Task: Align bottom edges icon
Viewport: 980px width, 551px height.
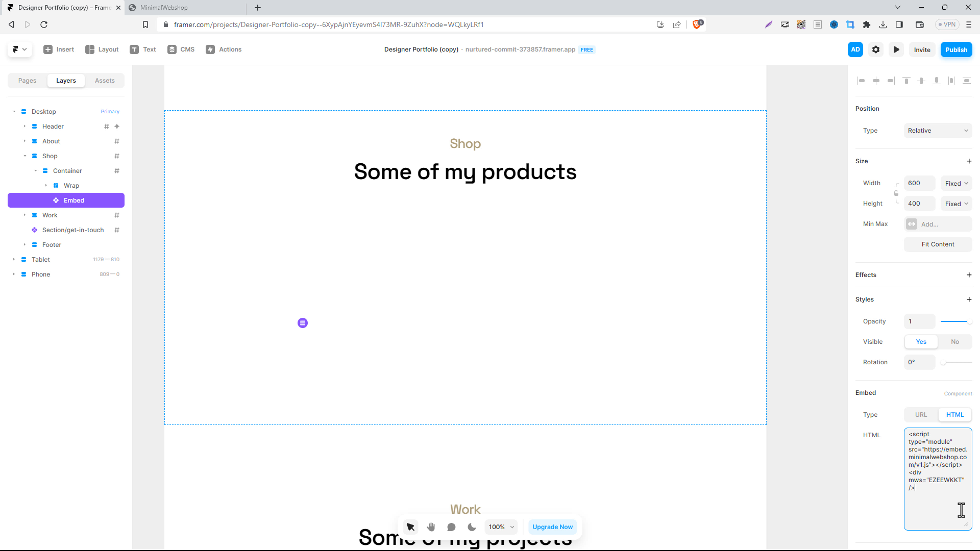Action: tap(936, 81)
